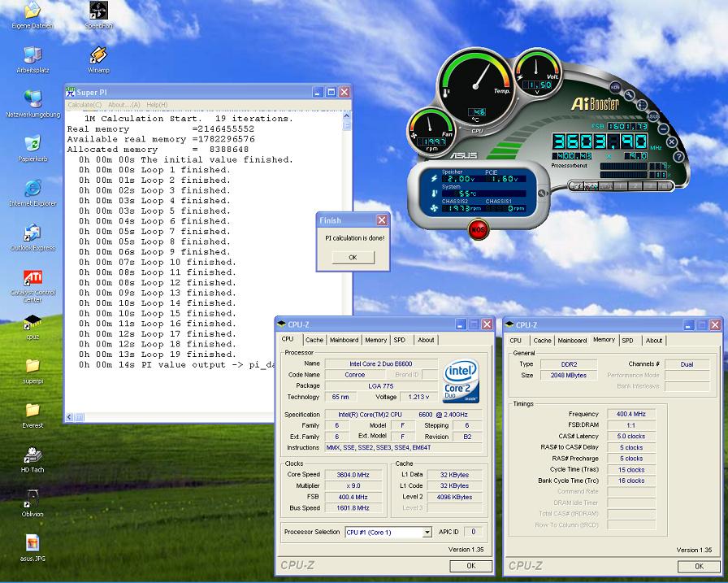Open the Eigene Dateien desktop folder
The height and width of the screenshot is (583, 728).
click(x=32, y=14)
